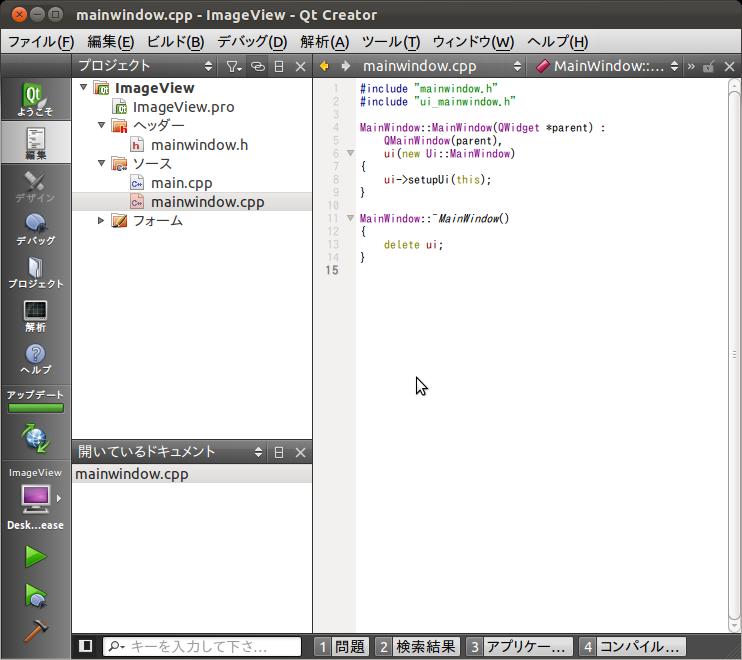
Task: Switch to Debug (デバッグ) mode
Action: (35, 229)
